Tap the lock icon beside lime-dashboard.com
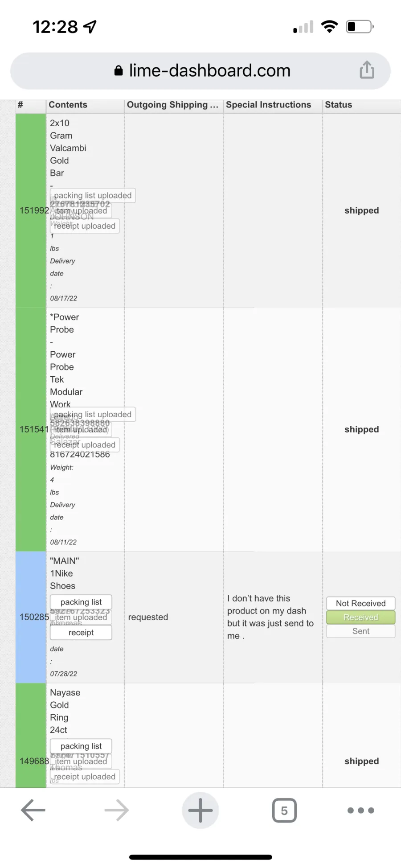Viewport: 401px width, 868px height. pos(119,70)
